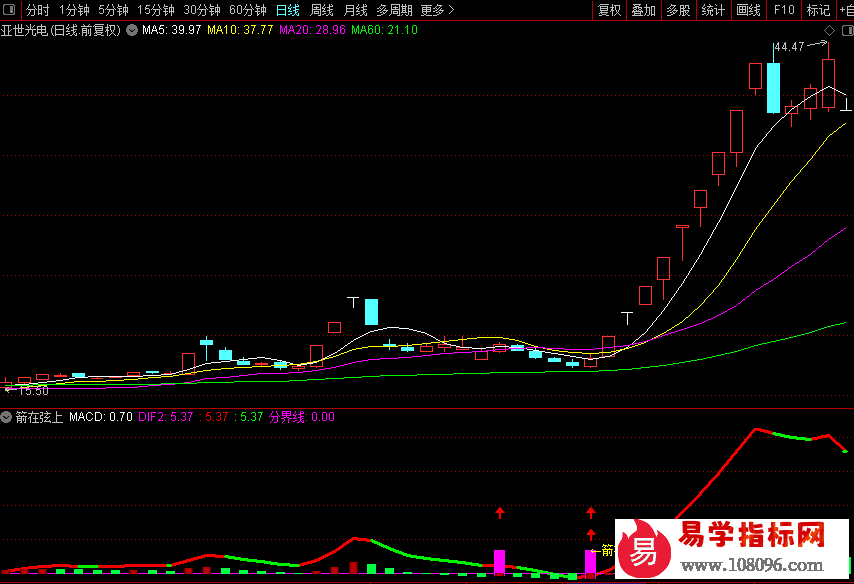Switch to 日线 daily chart
Viewport: 854px width, 584px height.
coord(288,10)
